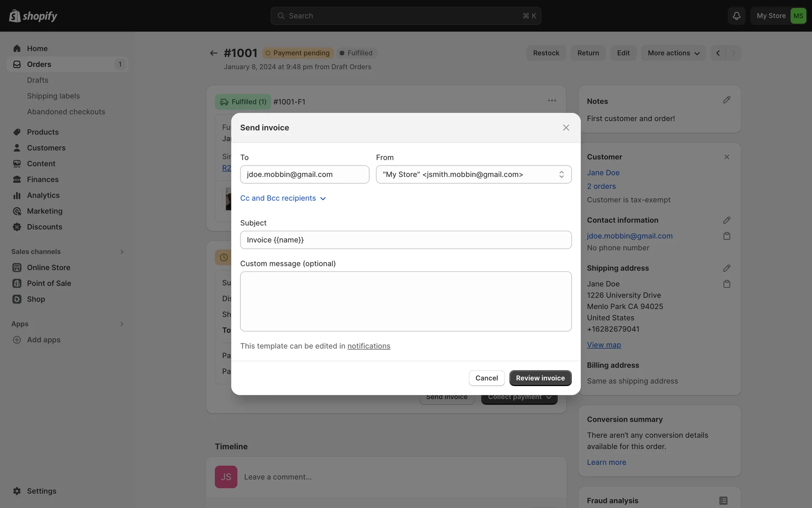Edit shipping address pencil icon
The width and height of the screenshot is (812, 508).
(x=727, y=268)
